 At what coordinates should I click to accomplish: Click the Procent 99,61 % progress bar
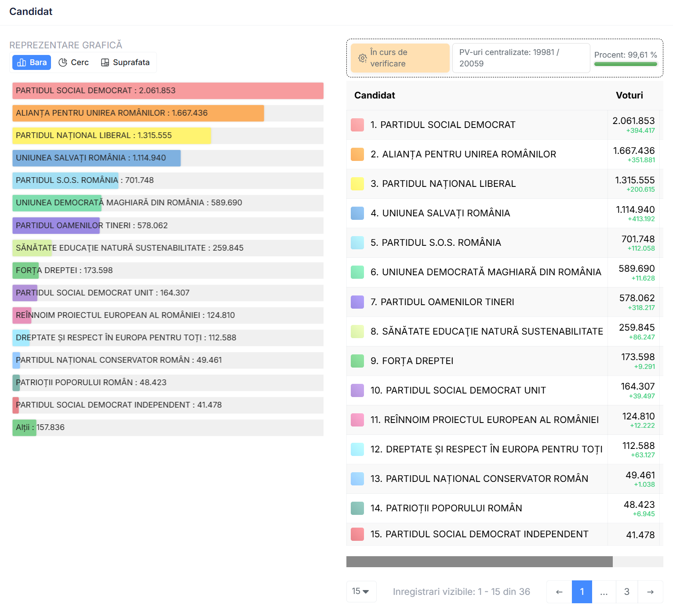625,64
